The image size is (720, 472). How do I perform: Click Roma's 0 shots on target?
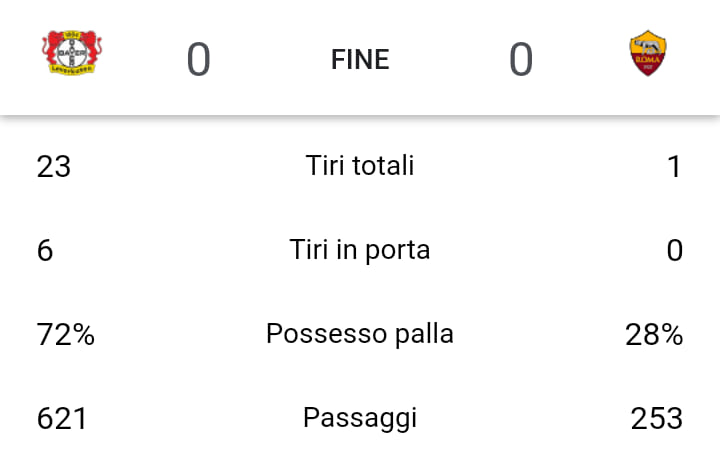pos(675,250)
